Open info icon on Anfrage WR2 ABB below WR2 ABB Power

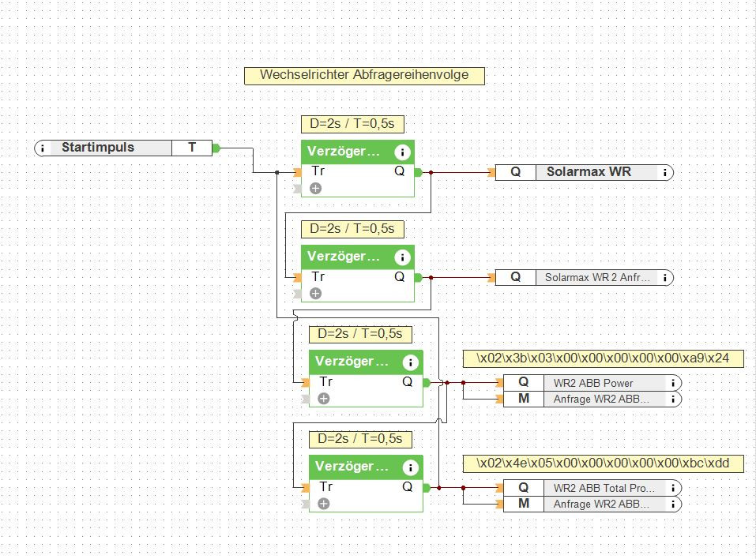pyautogui.click(x=672, y=399)
